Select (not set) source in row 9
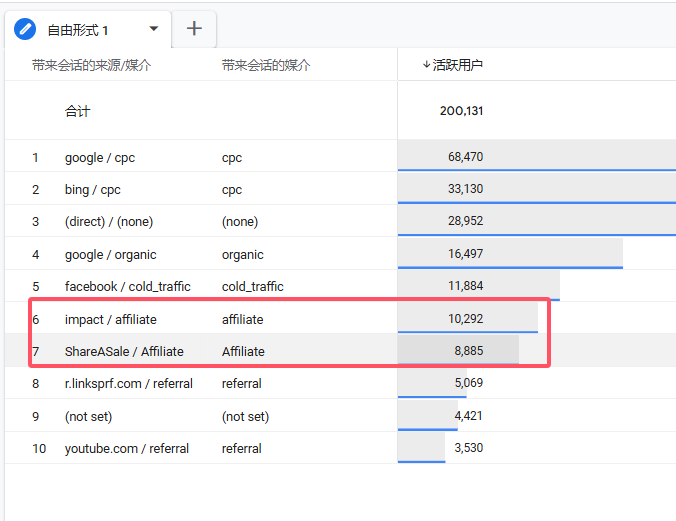The height and width of the screenshot is (521, 676). (x=88, y=417)
